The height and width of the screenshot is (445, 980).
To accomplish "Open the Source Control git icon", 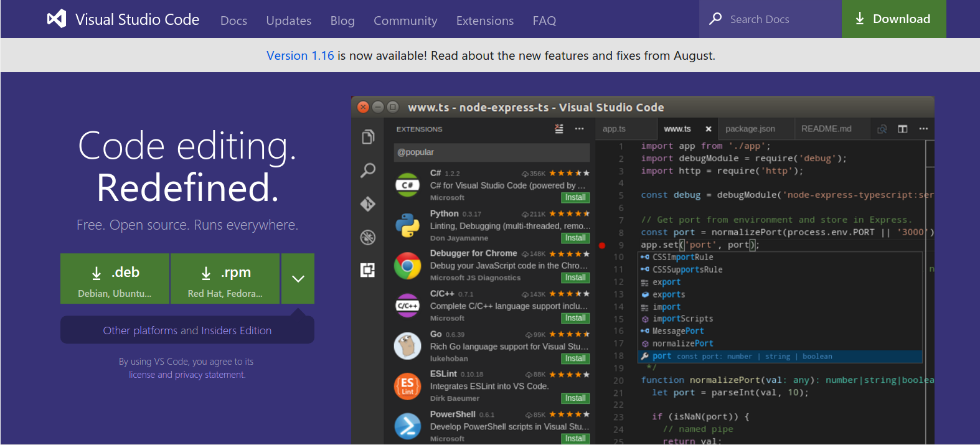I will pyautogui.click(x=368, y=204).
